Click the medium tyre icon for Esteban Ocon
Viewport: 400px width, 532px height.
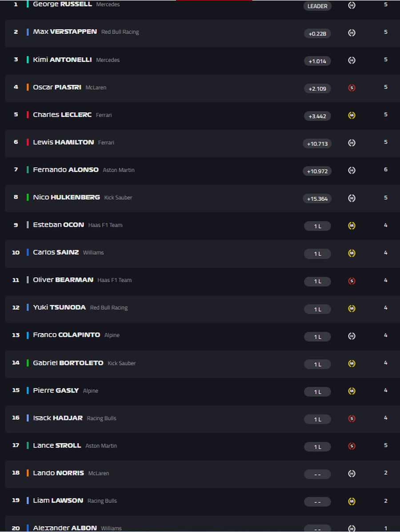click(x=352, y=226)
